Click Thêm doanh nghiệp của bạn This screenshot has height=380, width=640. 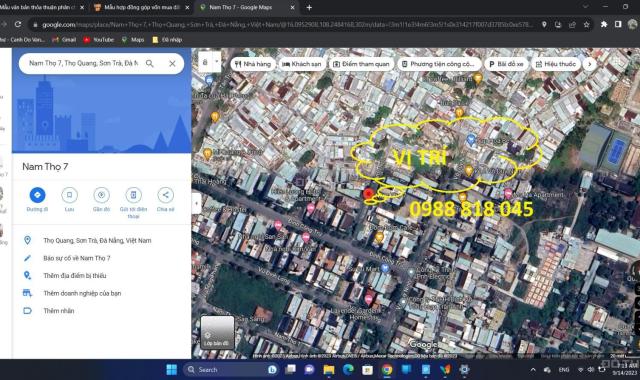coord(102,293)
